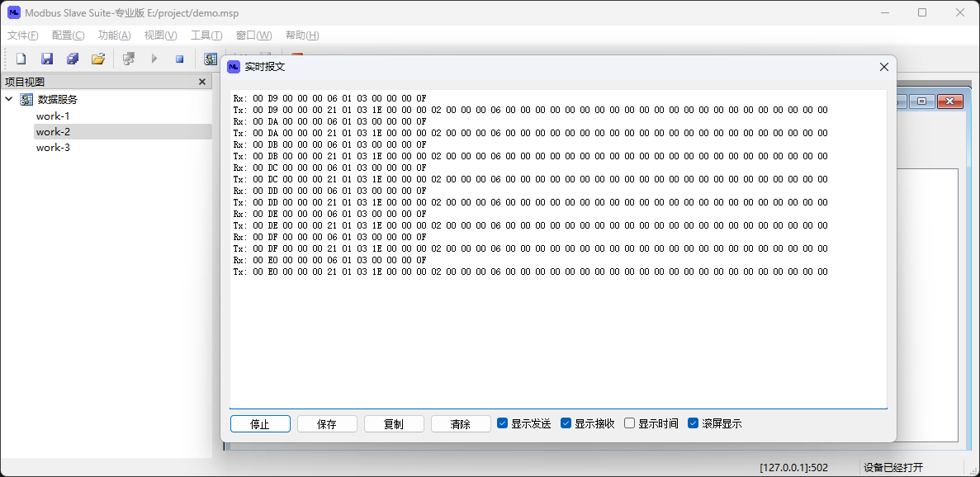
Task: Disable the 滚屏显示 checkbox
Action: [693, 423]
